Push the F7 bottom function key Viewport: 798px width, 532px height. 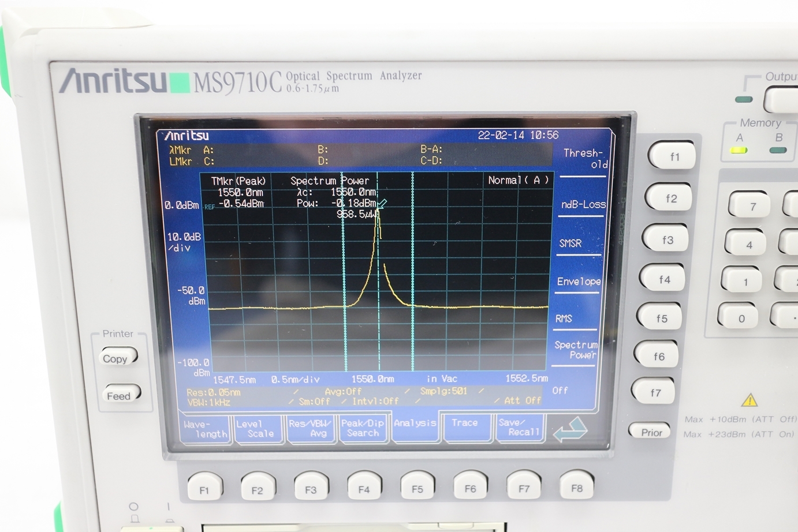click(524, 486)
